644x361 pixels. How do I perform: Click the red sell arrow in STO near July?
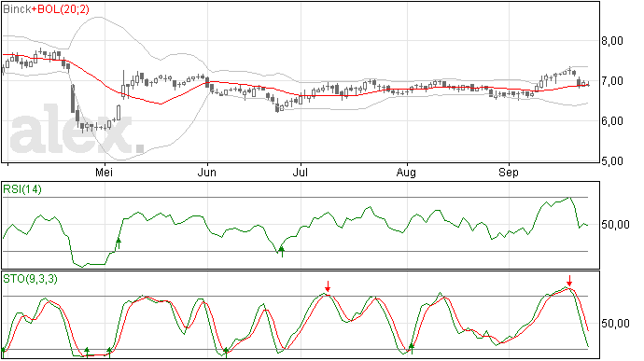pyautogui.click(x=328, y=286)
